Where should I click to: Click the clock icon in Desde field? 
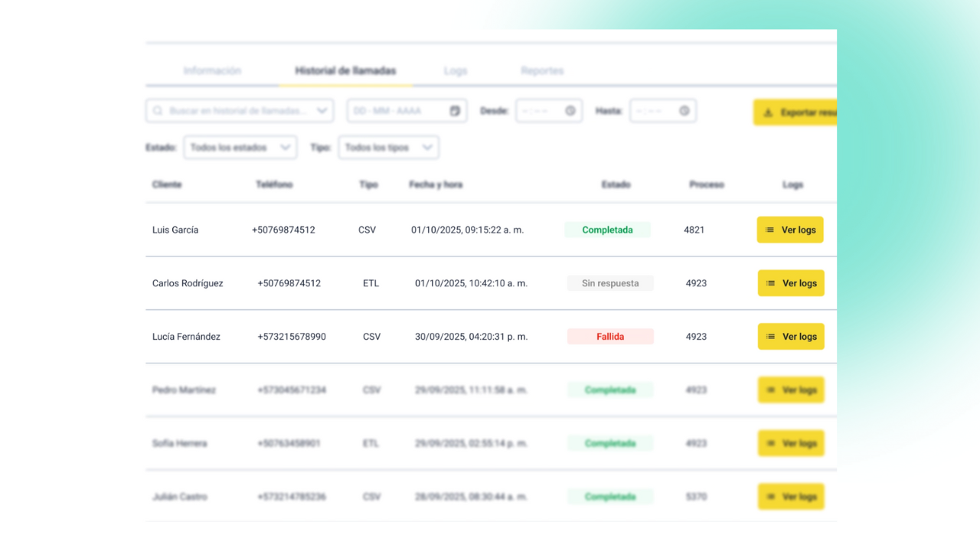coord(570,111)
